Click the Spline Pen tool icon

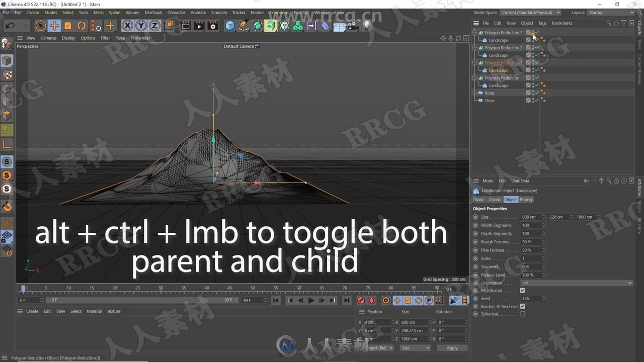point(244,26)
